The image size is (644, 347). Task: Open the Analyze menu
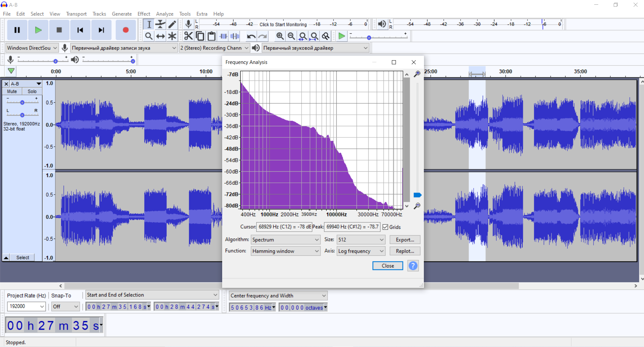pyautogui.click(x=165, y=14)
